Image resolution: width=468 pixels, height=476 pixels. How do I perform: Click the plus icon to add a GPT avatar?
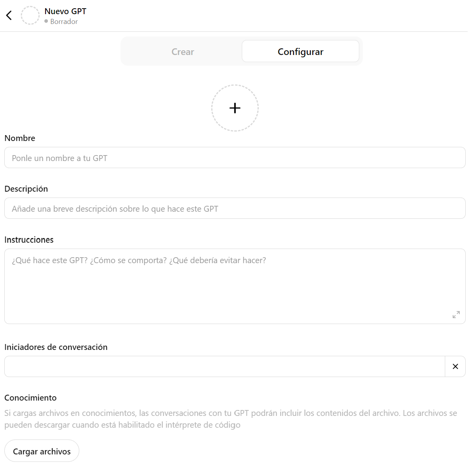pyautogui.click(x=235, y=108)
